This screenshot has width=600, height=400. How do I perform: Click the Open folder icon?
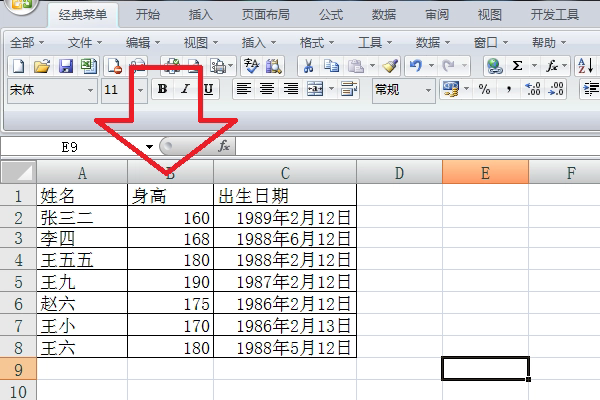(42, 66)
